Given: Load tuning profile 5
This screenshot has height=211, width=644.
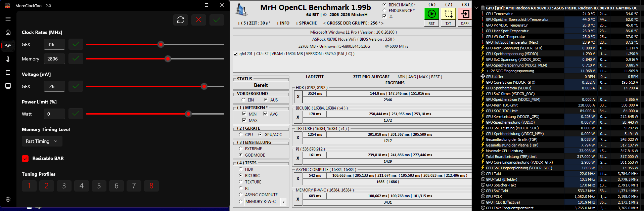Looking at the screenshot, I should point(99,186).
